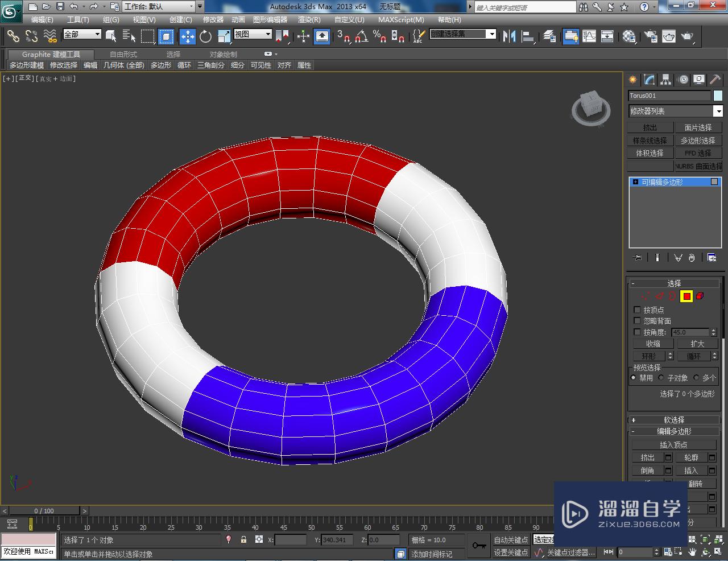Toggle selection lock padlock icon
This screenshot has height=561, width=728.
(243, 539)
